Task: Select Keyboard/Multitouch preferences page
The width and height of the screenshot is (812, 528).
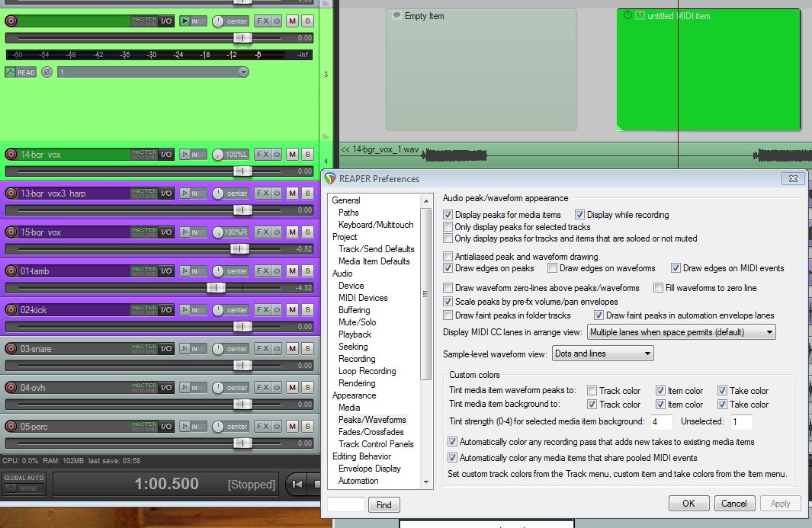Action: [375, 225]
